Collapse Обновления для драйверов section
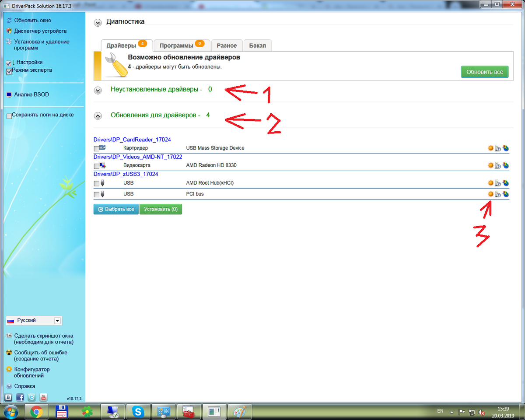Image resolution: width=525 pixels, height=420 pixels. coord(98,116)
